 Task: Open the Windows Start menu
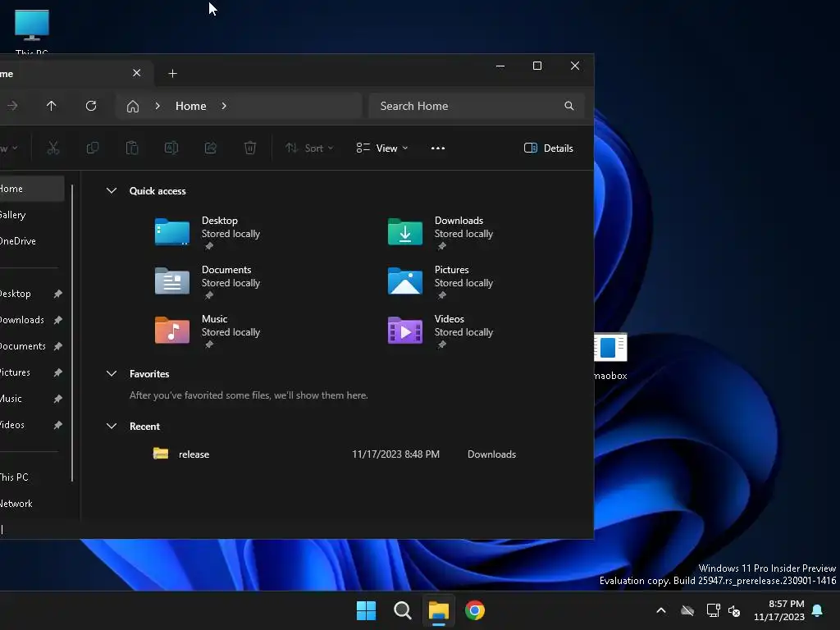(367, 610)
